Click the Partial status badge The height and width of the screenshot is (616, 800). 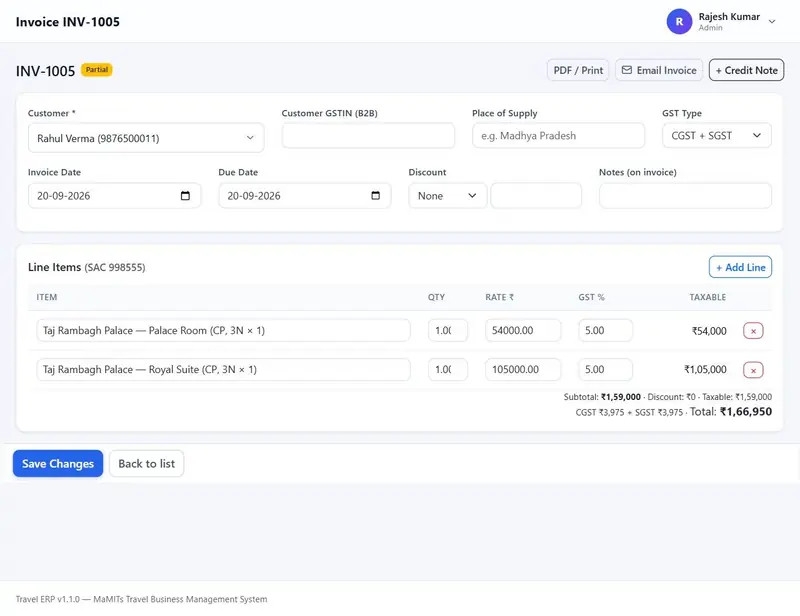tap(97, 70)
